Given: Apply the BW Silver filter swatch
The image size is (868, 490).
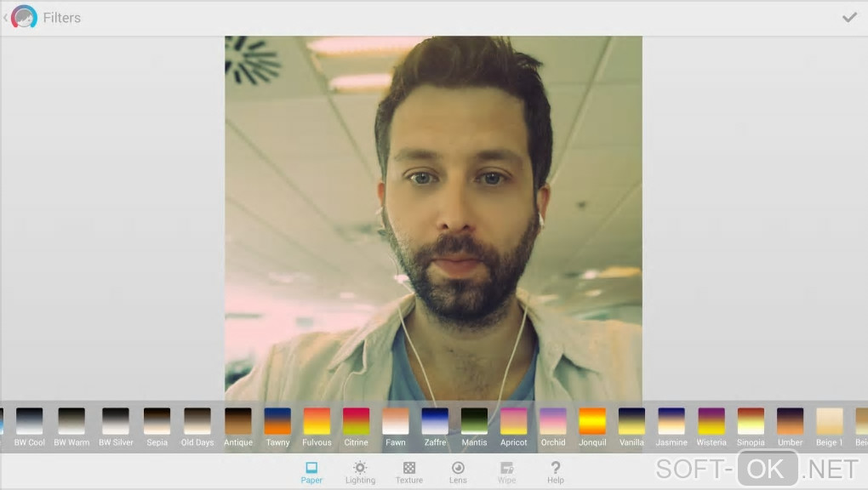Looking at the screenshot, I should [116, 421].
